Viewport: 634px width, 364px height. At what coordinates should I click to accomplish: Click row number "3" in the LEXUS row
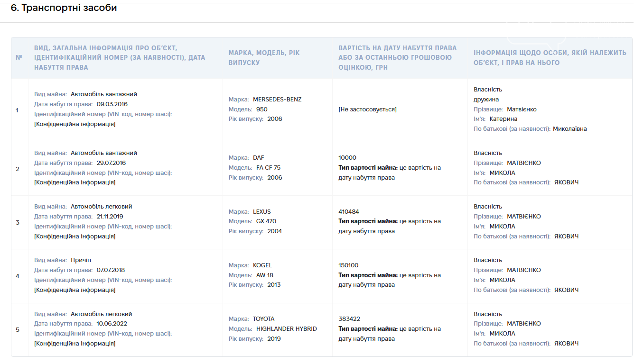[x=18, y=222]
